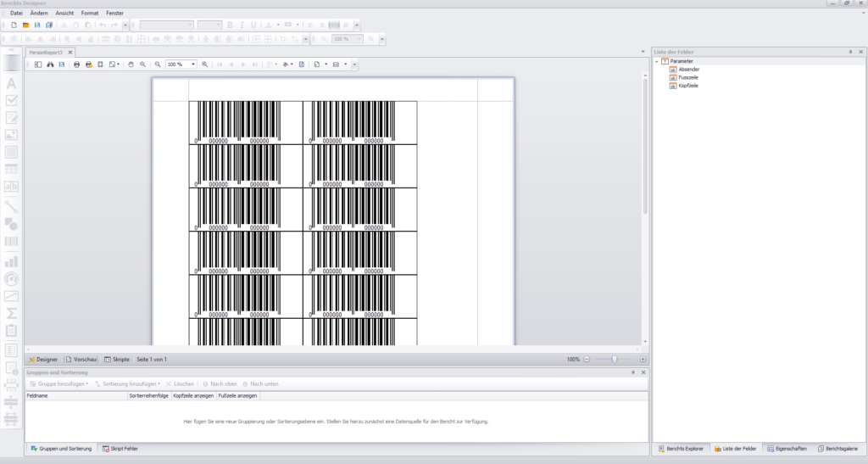Viewport: 868px width, 464px height.
Task: Open the document tab list dropdown arrow
Action: pos(643,52)
